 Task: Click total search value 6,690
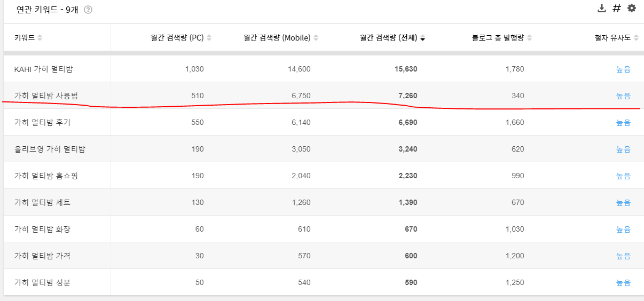coord(408,122)
